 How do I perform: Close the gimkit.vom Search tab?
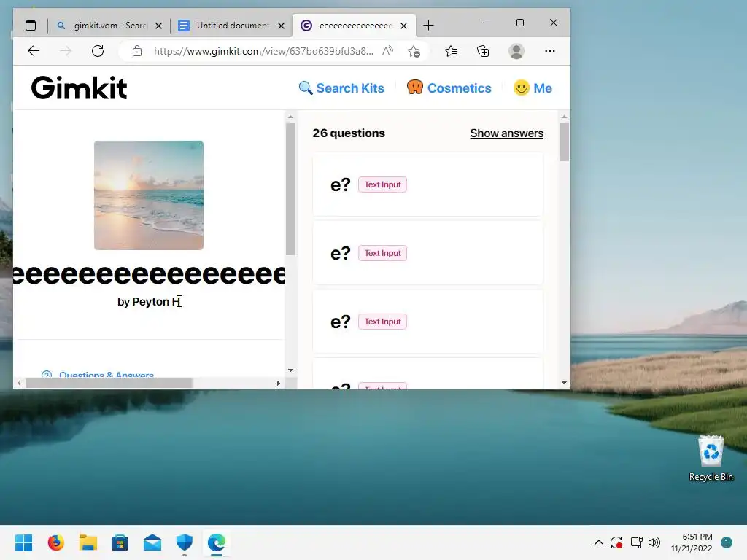tap(158, 26)
